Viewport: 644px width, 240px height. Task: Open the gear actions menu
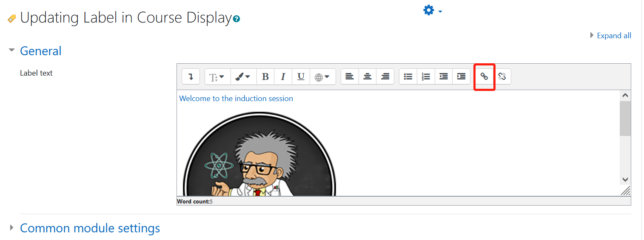433,10
